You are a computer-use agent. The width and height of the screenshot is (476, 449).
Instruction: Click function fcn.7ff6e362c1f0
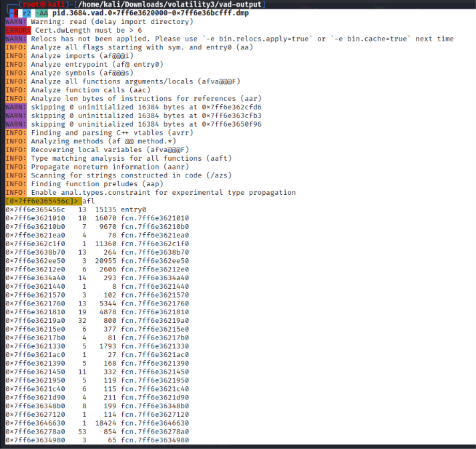click(x=155, y=244)
